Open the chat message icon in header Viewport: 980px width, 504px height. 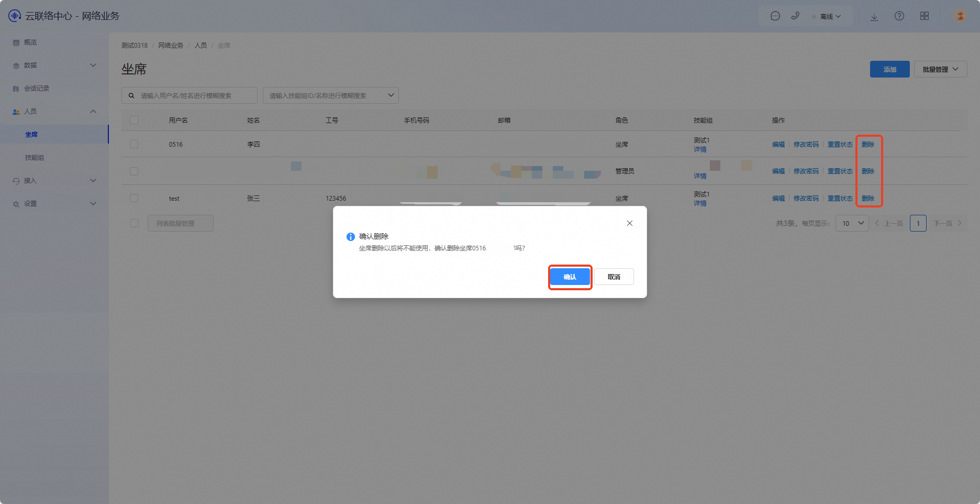[775, 16]
